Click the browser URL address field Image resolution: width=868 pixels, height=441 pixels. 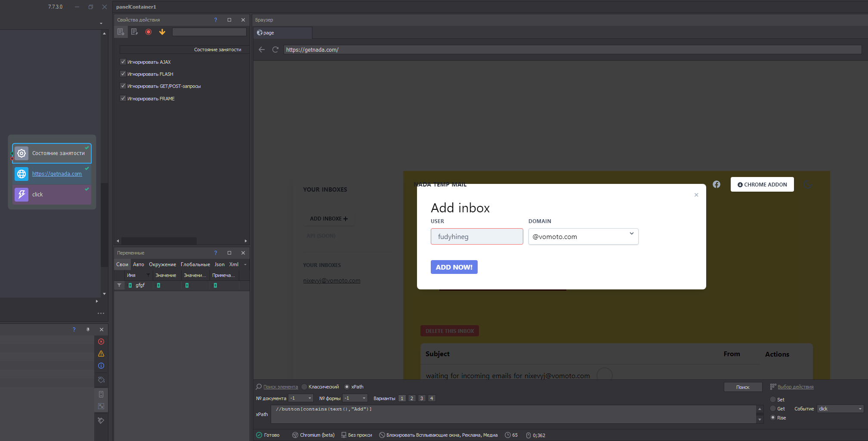coord(572,50)
